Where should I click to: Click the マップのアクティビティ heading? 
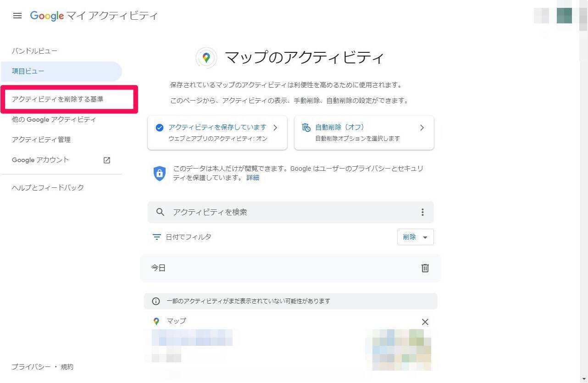pyautogui.click(x=304, y=58)
